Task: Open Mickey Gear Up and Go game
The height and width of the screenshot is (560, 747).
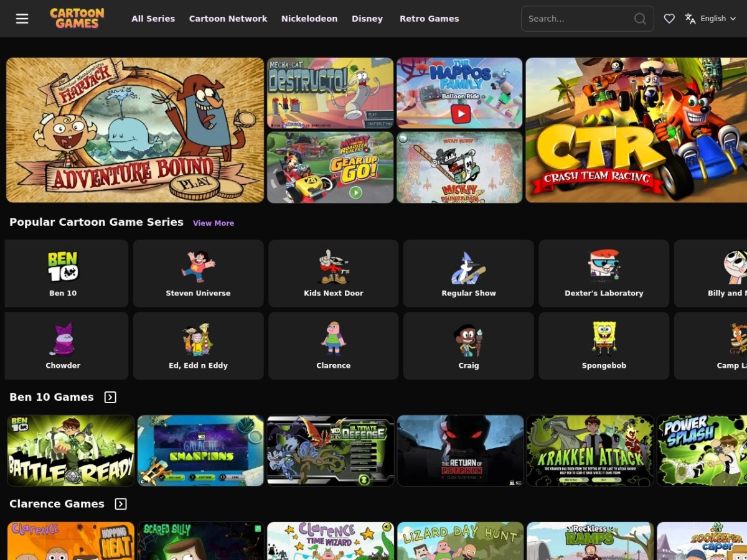Action: (330, 167)
